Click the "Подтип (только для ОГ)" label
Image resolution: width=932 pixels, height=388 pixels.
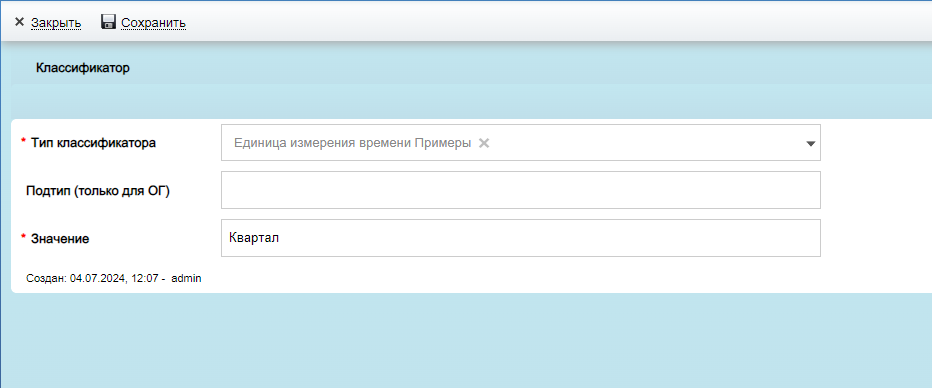[x=98, y=191]
